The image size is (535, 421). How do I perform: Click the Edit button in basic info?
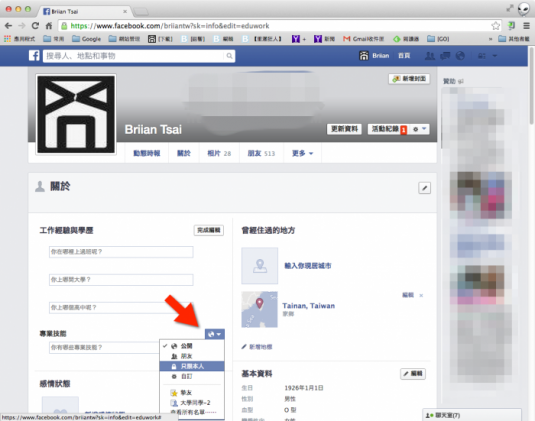(x=413, y=374)
